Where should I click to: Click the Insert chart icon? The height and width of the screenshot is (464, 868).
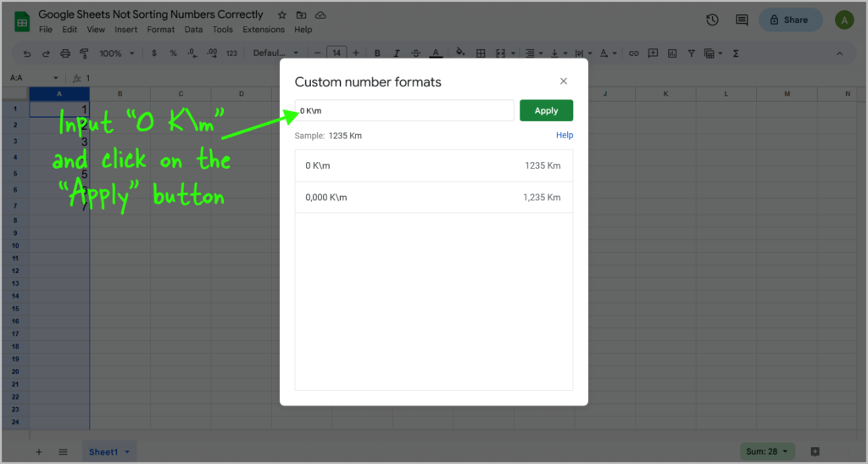coord(672,53)
